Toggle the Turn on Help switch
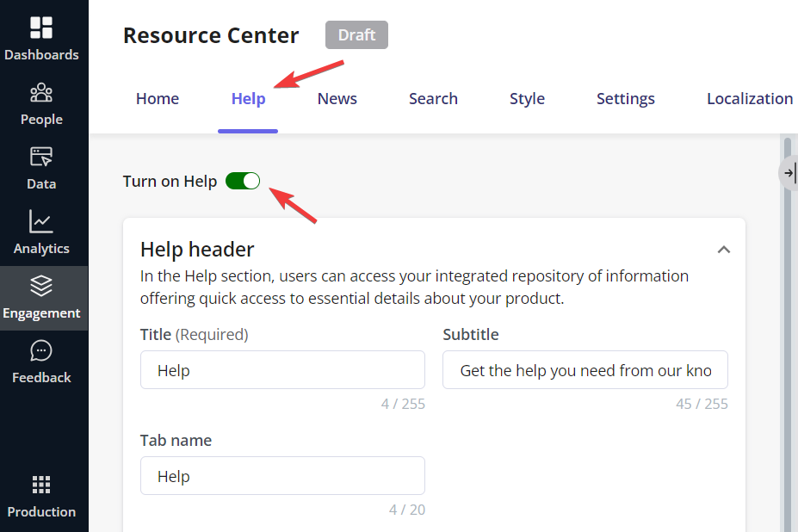 pyautogui.click(x=243, y=181)
